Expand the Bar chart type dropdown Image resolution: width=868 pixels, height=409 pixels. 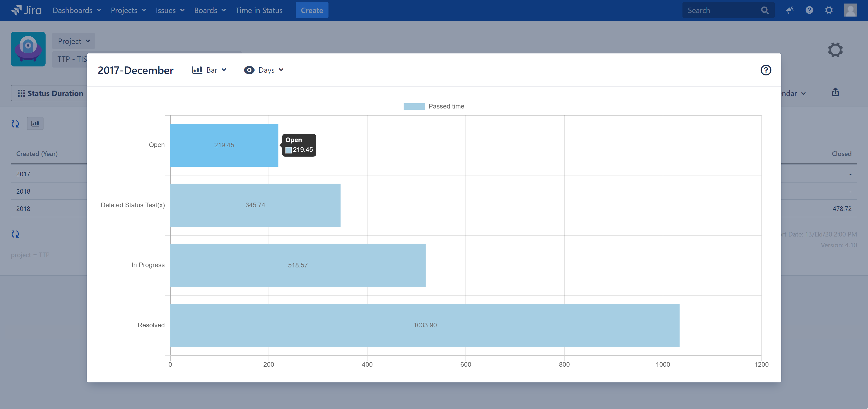pyautogui.click(x=209, y=70)
